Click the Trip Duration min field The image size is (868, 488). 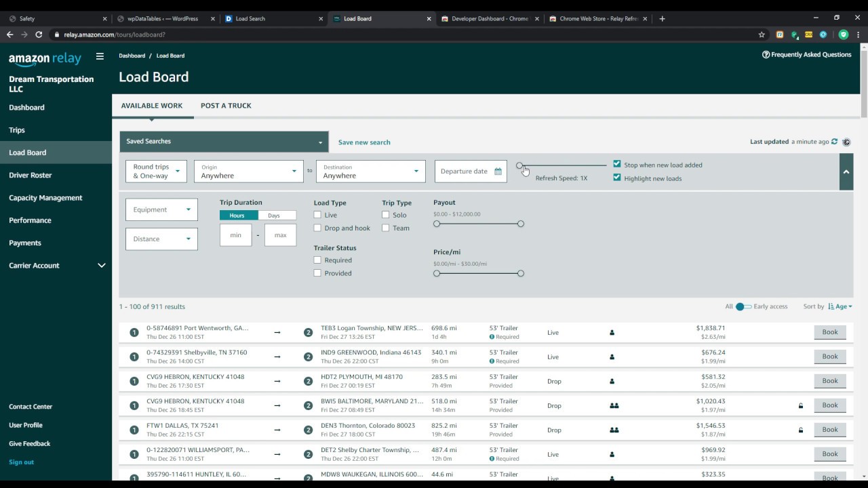tap(236, 235)
